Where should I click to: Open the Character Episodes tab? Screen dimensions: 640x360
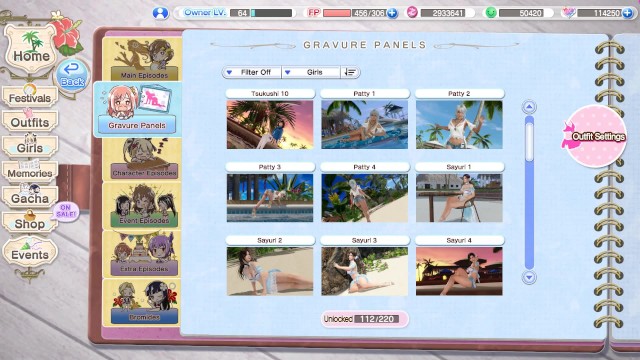(142, 160)
